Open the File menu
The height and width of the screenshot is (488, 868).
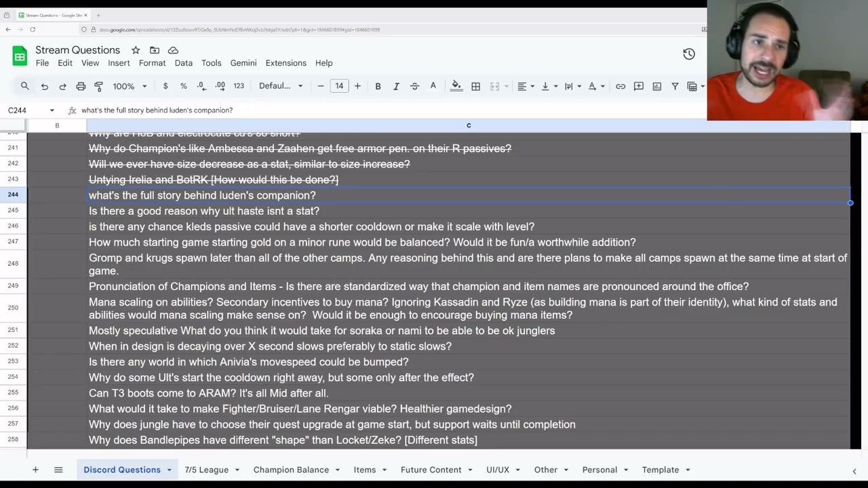click(x=42, y=63)
